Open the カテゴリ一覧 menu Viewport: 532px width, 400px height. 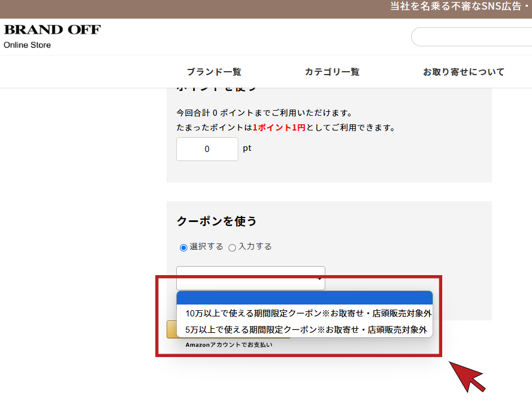click(x=332, y=72)
